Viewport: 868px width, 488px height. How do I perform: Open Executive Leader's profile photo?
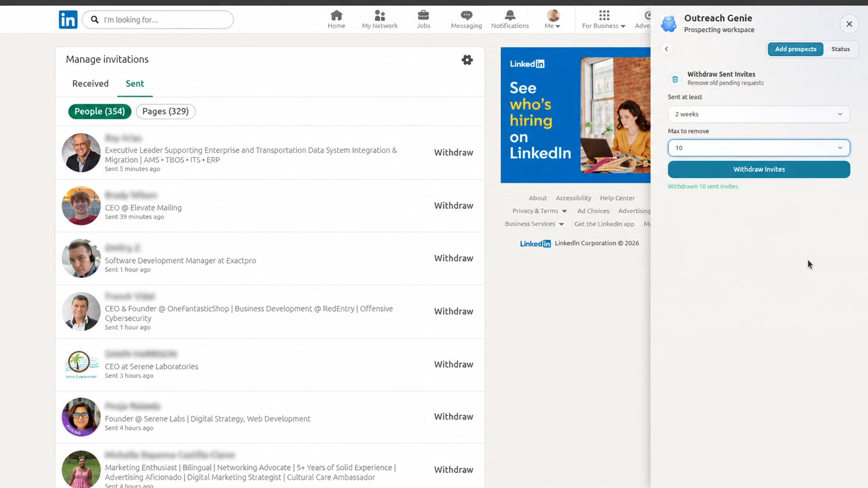click(x=81, y=153)
